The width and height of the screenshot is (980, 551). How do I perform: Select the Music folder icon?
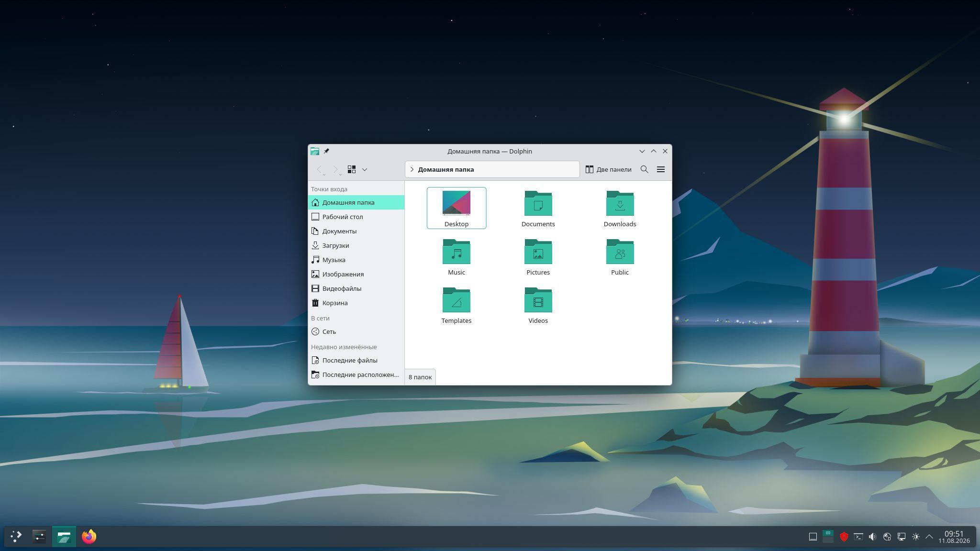(x=457, y=252)
